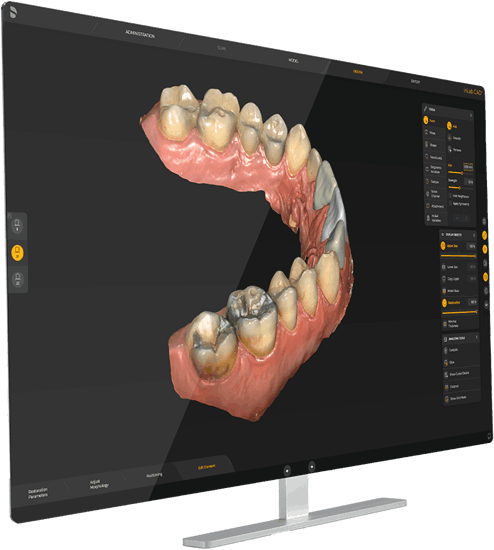Select the Biogeneric Variation tool

coord(434,169)
